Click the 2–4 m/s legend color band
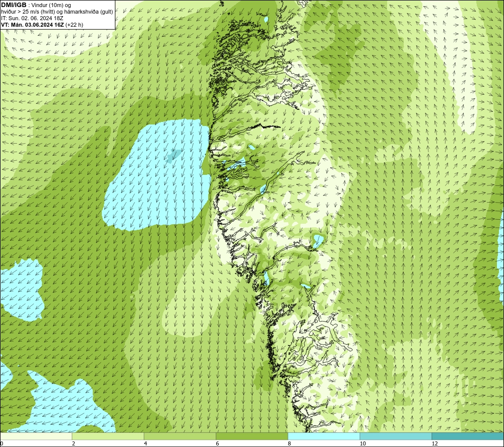This screenshot has width=504, height=447. click(x=108, y=436)
